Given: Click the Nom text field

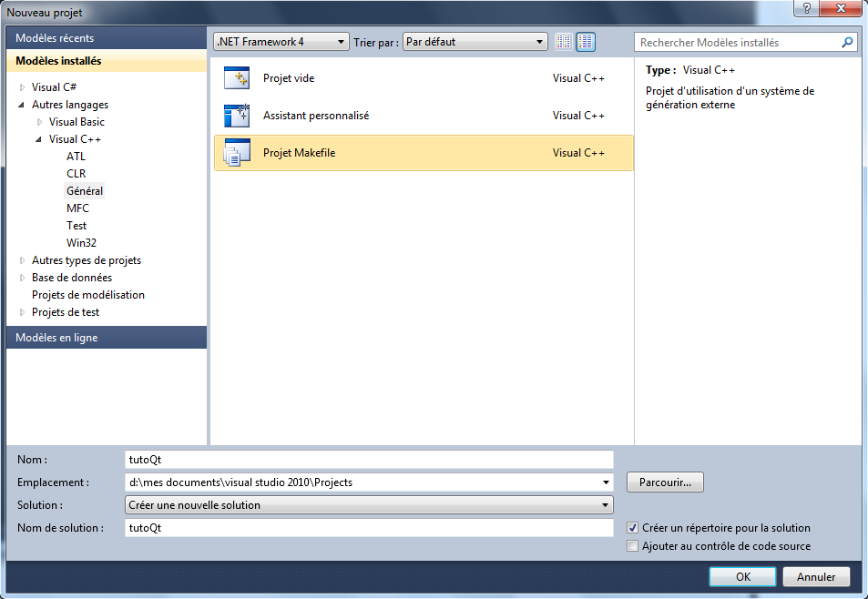Looking at the screenshot, I should [x=369, y=460].
